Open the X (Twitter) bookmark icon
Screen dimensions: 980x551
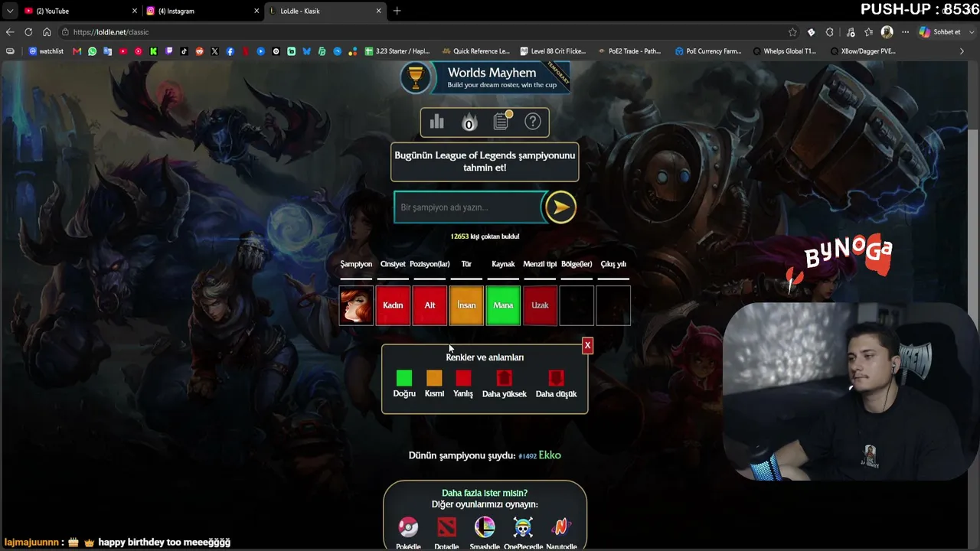215,51
